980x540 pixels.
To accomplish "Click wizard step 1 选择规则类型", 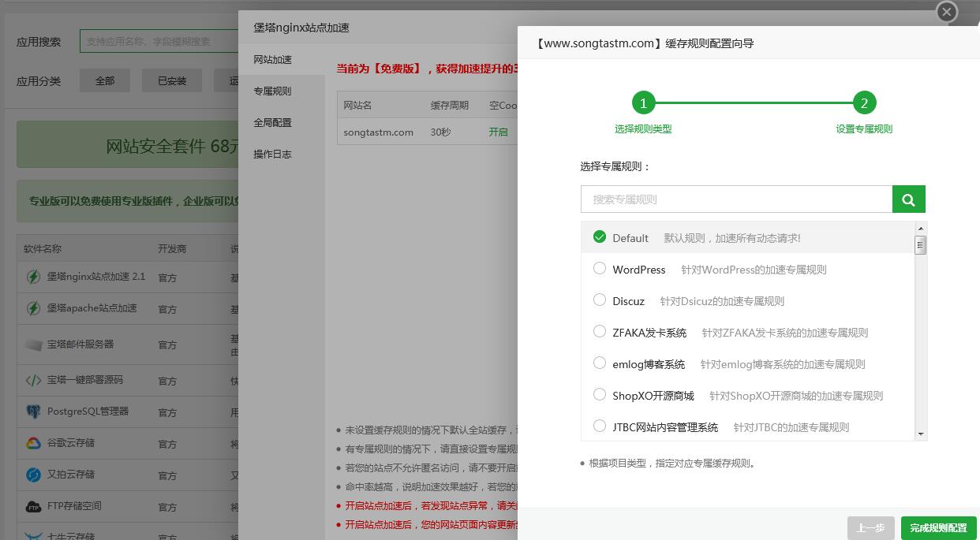I will [643, 102].
